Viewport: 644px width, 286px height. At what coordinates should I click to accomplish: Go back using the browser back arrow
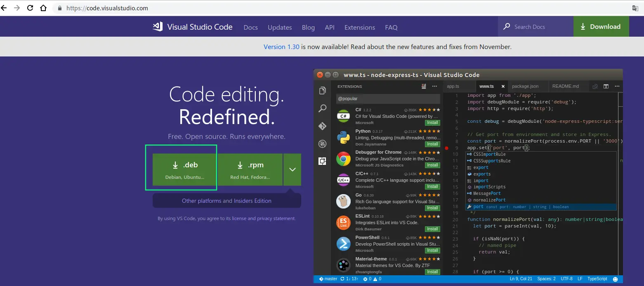[x=4, y=8]
